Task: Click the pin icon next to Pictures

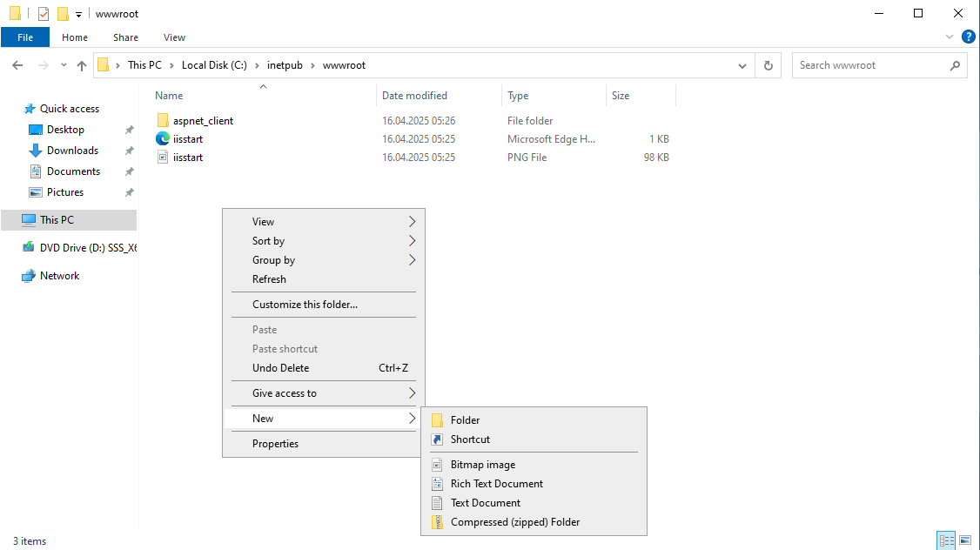Action: coord(129,192)
